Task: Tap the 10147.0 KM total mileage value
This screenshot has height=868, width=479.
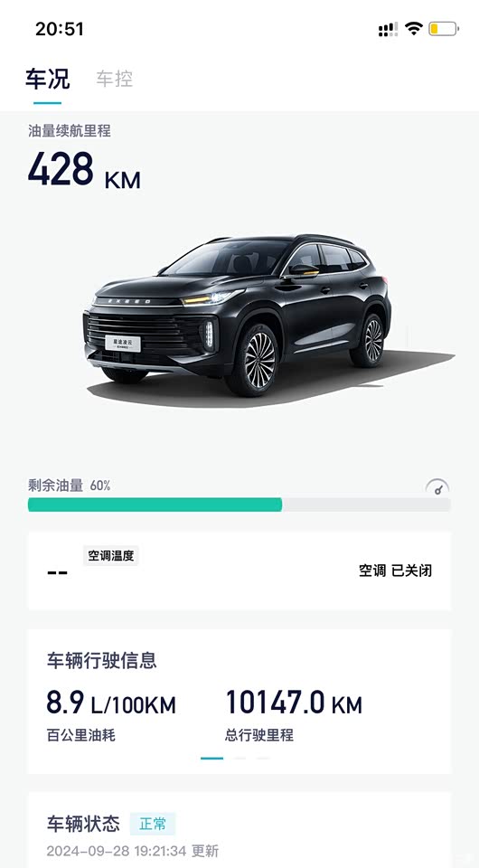Action: coord(295,703)
